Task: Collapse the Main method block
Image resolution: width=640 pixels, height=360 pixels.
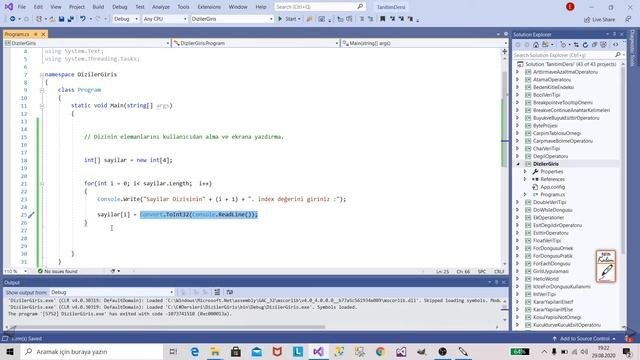Action: (42, 106)
